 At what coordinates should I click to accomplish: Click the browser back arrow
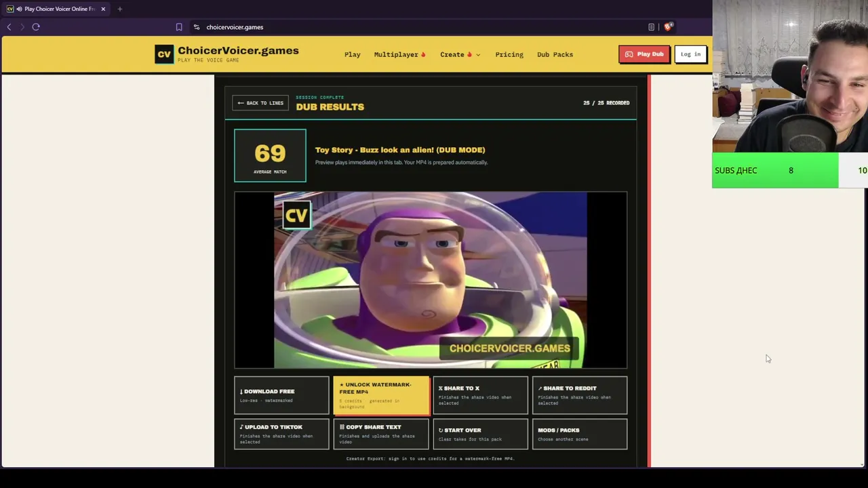click(9, 27)
